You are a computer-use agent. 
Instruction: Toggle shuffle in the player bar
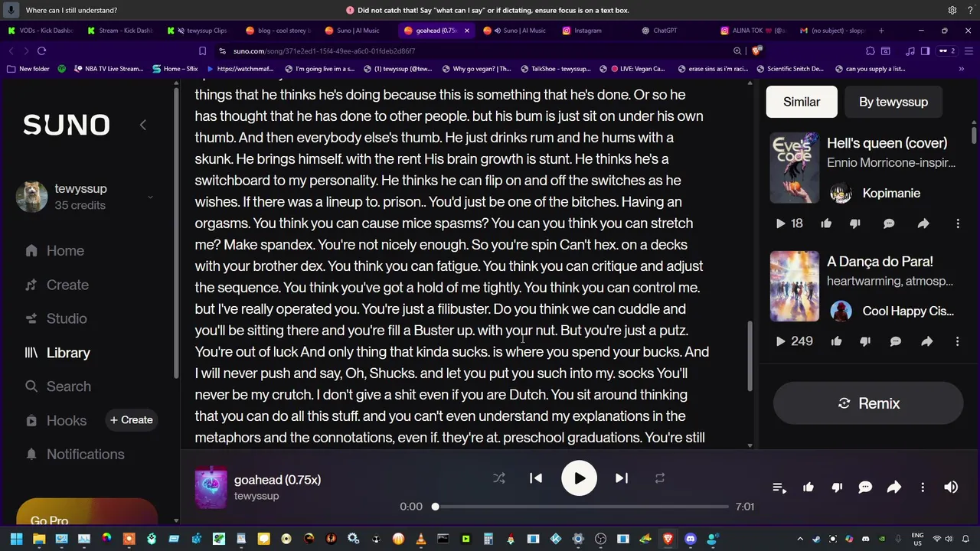pyautogui.click(x=499, y=478)
